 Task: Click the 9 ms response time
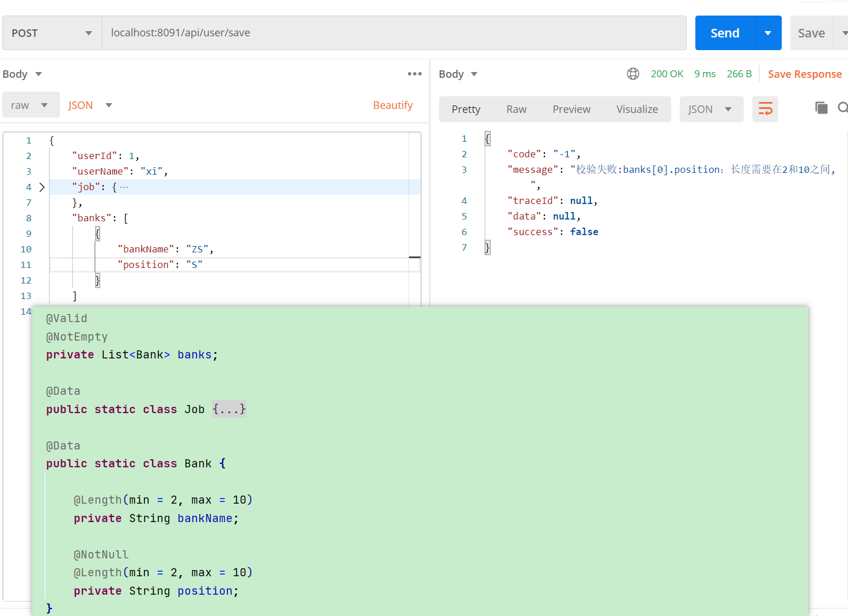tap(705, 74)
